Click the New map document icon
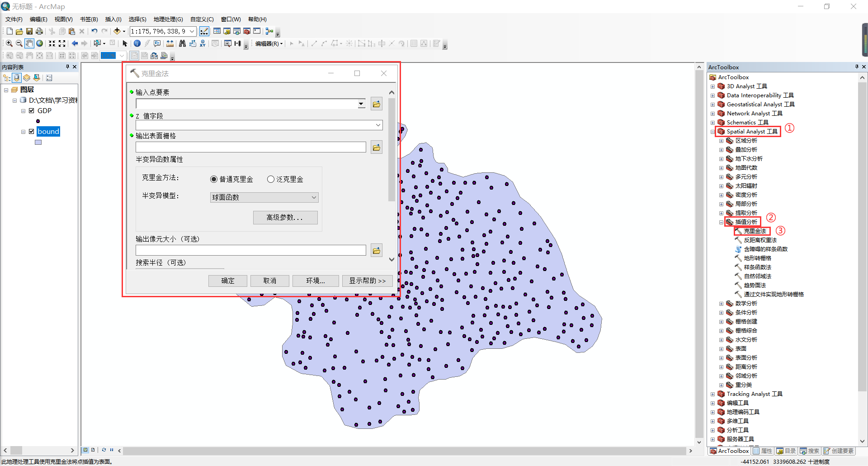The height and width of the screenshot is (466, 868). coord(9,31)
